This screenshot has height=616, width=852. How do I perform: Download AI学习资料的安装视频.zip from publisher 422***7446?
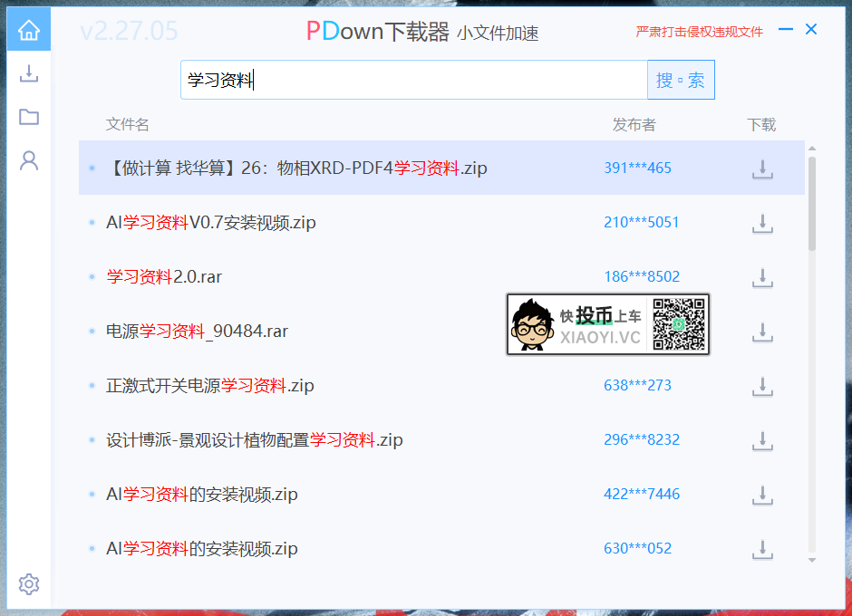[762, 495]
